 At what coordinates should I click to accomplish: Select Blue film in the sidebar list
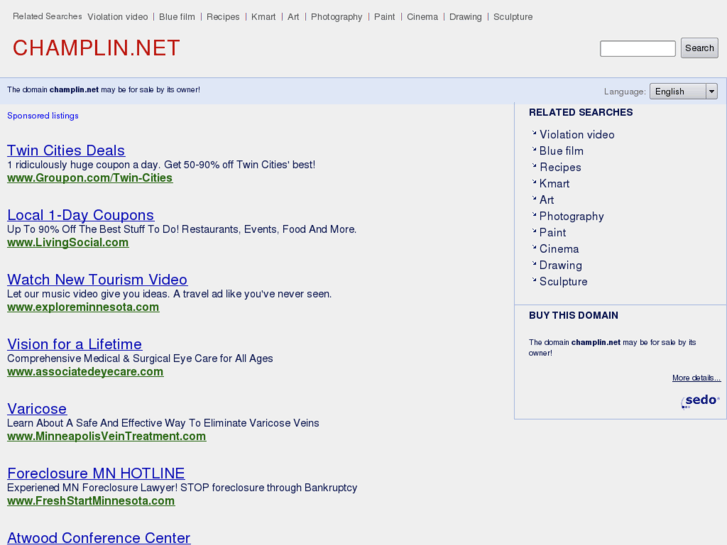[561, 151]
